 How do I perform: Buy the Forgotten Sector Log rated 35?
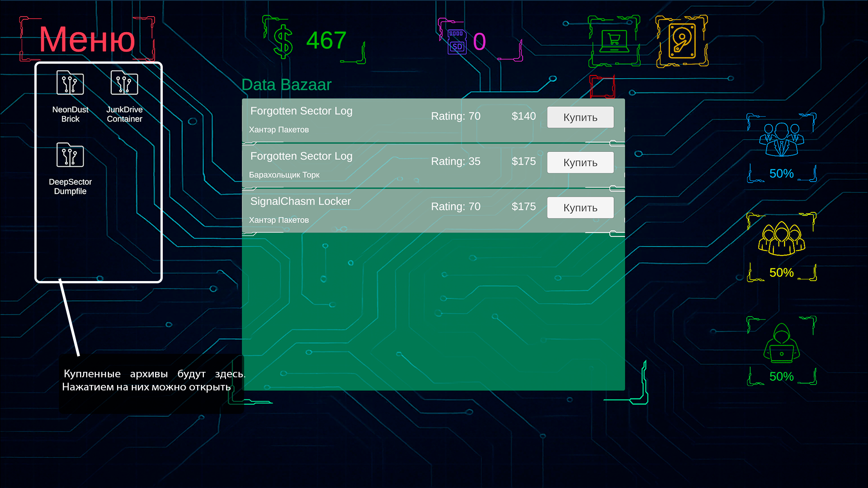pyautogui.click(x=580, y=163)
